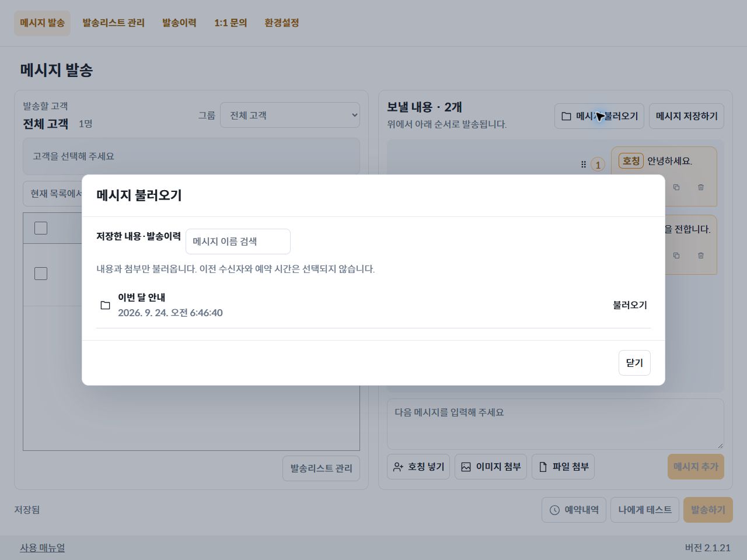Tick the checkbox in the first customer row
Screen dimensions: 747x560
click(x=41, y=274)
